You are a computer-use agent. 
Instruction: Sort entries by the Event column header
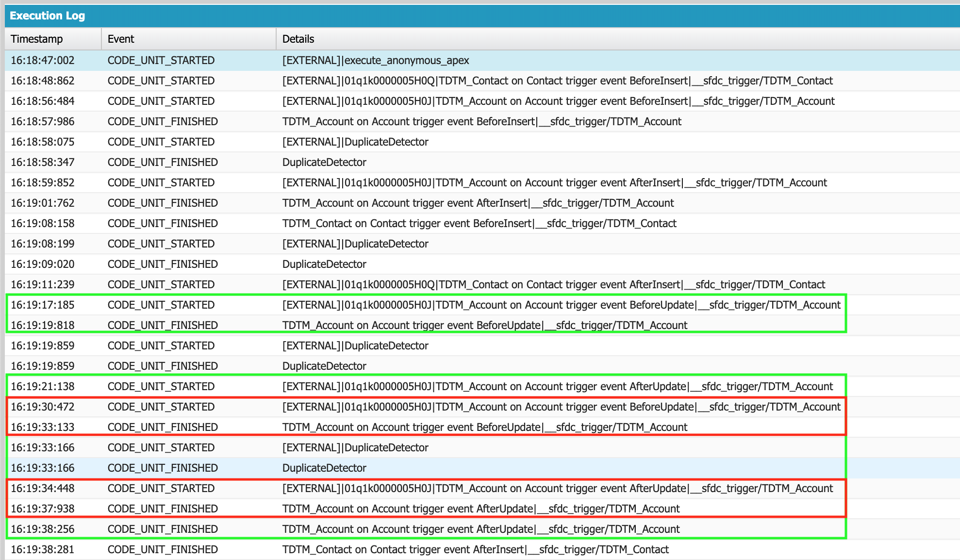(120, 39)
